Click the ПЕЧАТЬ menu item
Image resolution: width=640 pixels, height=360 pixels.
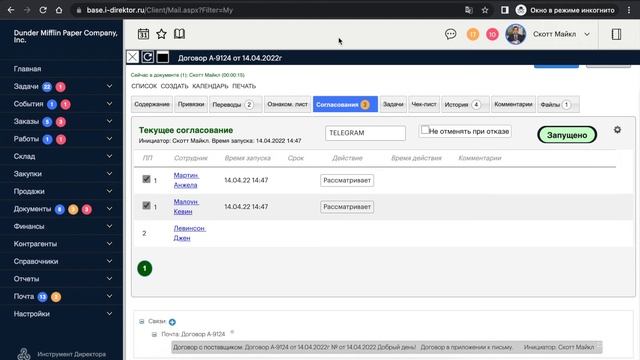[244, 86]
